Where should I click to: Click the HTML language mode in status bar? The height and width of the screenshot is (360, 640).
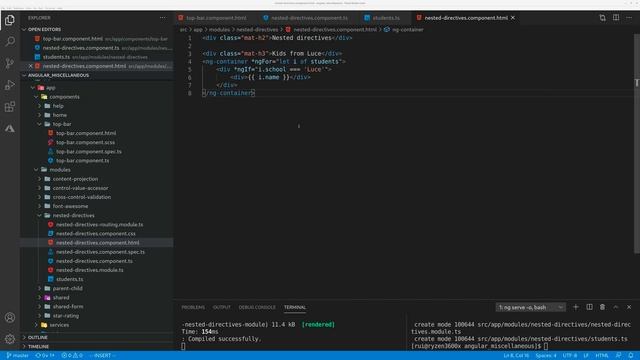(602, 356)
